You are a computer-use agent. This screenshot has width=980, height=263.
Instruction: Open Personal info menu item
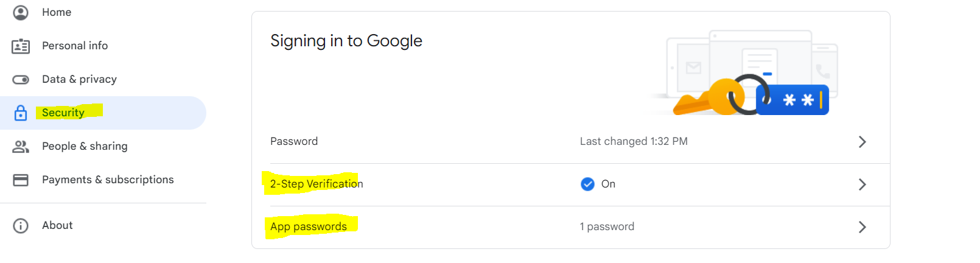tap(75, 46)
